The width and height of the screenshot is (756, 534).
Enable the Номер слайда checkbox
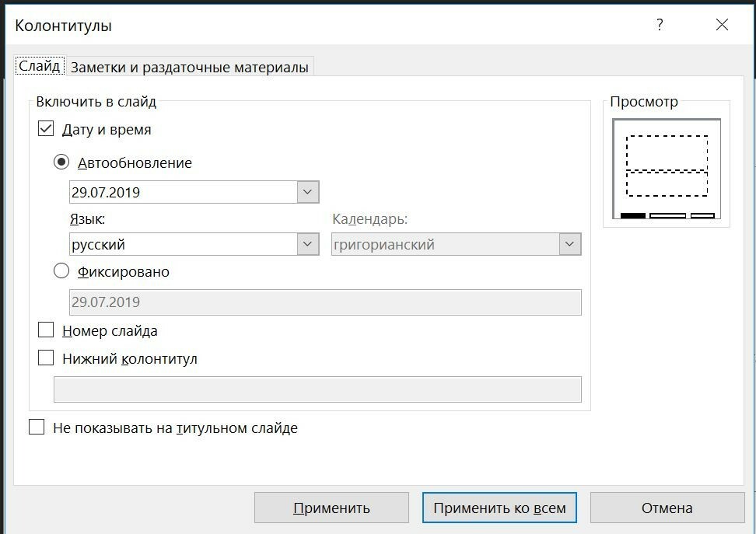click(46, 330)
